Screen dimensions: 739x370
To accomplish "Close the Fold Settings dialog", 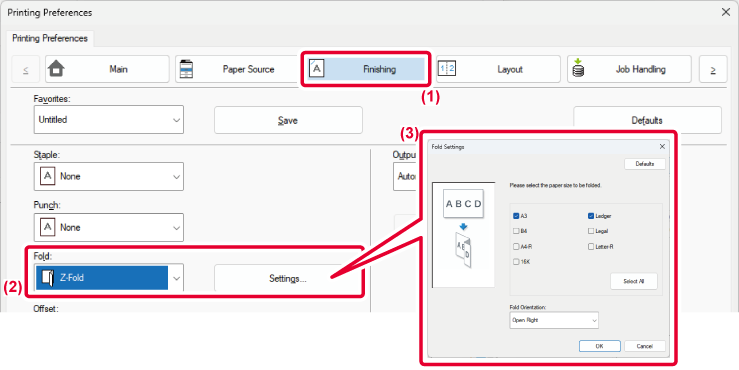I will 662,147.
